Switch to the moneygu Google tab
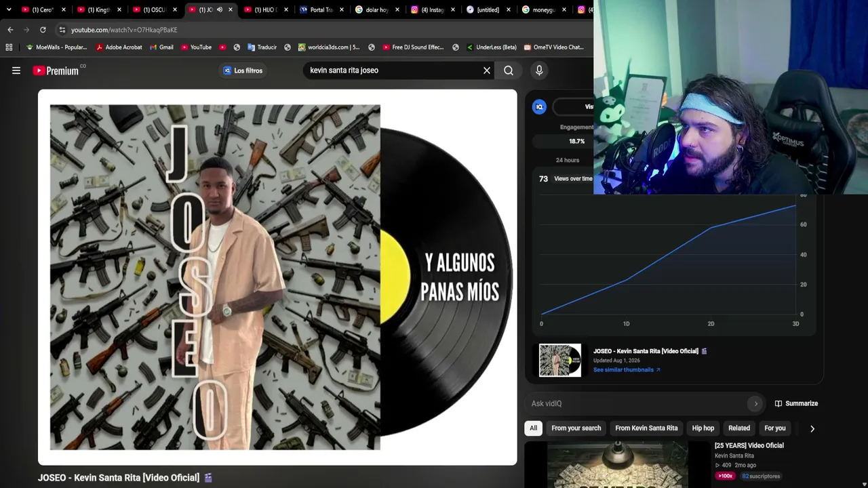The width and height of the screenshot is (868, 488). coord(545,9)
